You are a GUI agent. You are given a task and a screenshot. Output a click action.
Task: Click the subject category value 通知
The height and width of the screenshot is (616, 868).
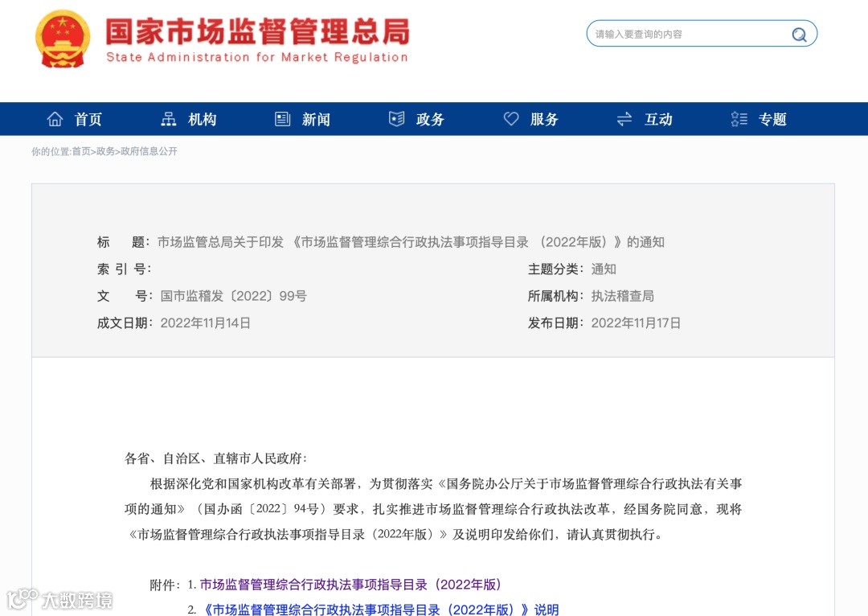pos(604,269)
